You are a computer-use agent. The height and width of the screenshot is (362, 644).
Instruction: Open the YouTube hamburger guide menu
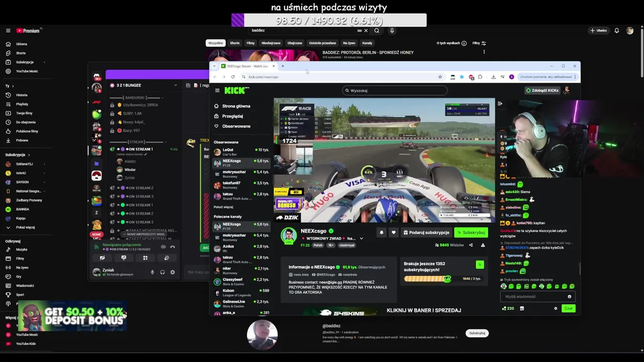pos(8,31)
